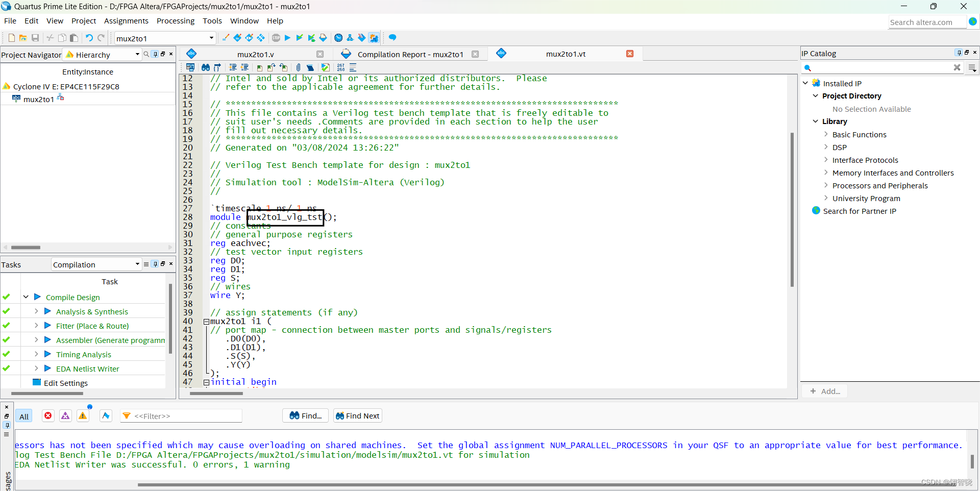Viewport: 980px width, 491px height.
Task: Toggle the flagged messages filter
Action: (106, 416)
